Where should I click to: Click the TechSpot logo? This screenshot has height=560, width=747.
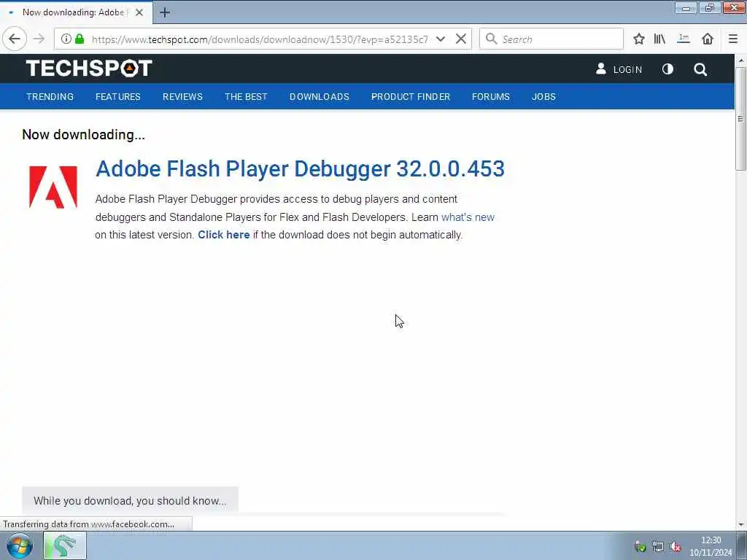pos(89,69)
